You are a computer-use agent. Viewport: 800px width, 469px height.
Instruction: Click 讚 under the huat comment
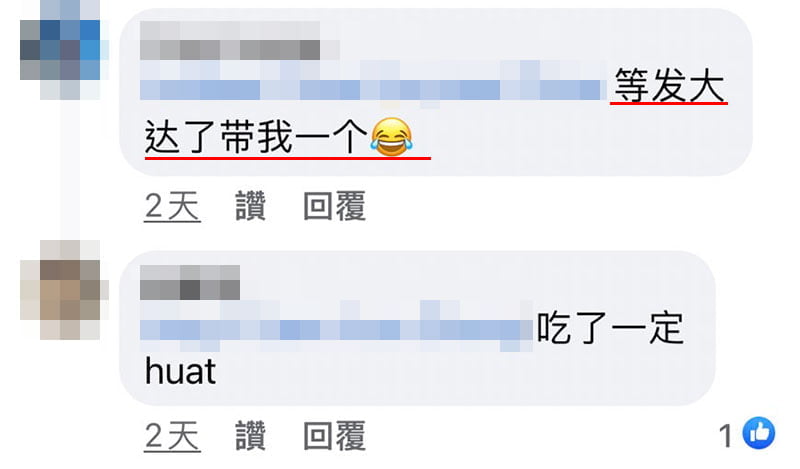click(x=251, y=436)
